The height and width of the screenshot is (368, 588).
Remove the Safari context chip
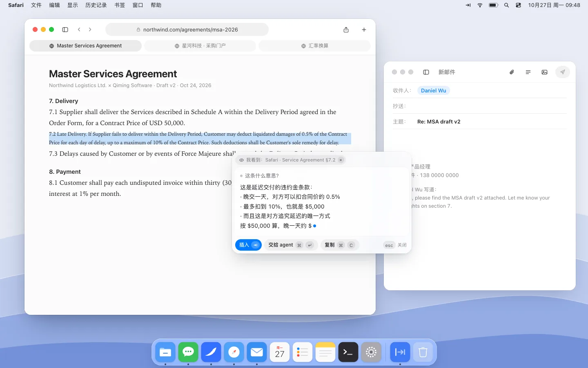point(341,160)
